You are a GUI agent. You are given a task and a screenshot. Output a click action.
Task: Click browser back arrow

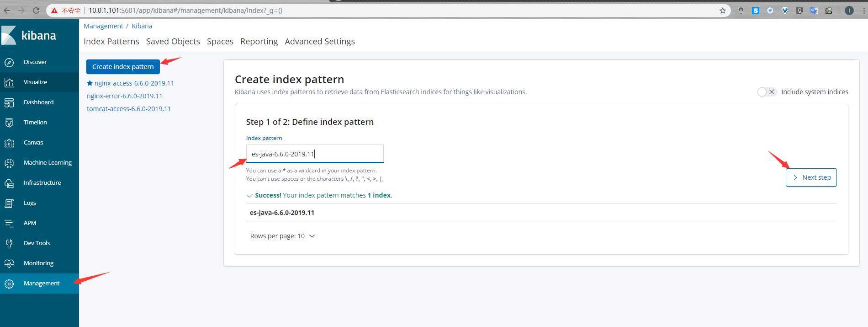[7, 10]
